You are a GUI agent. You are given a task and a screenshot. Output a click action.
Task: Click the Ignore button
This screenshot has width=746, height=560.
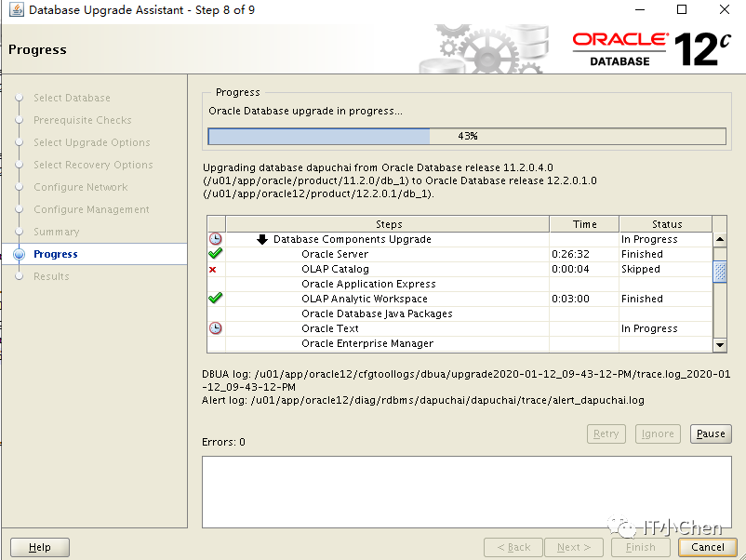click(x=658, y=433)
